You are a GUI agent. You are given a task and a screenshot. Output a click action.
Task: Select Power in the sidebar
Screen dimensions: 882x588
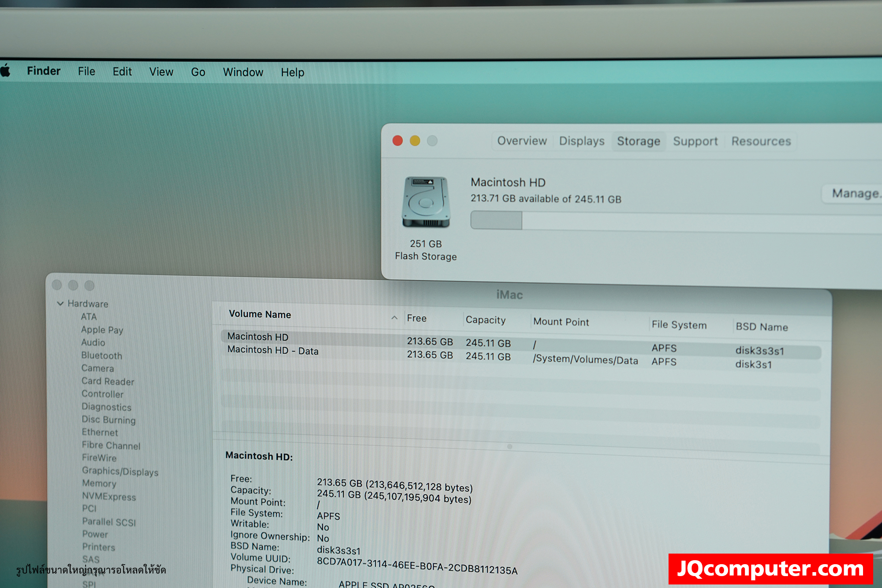pyautogui.click(x=95, y=534)
